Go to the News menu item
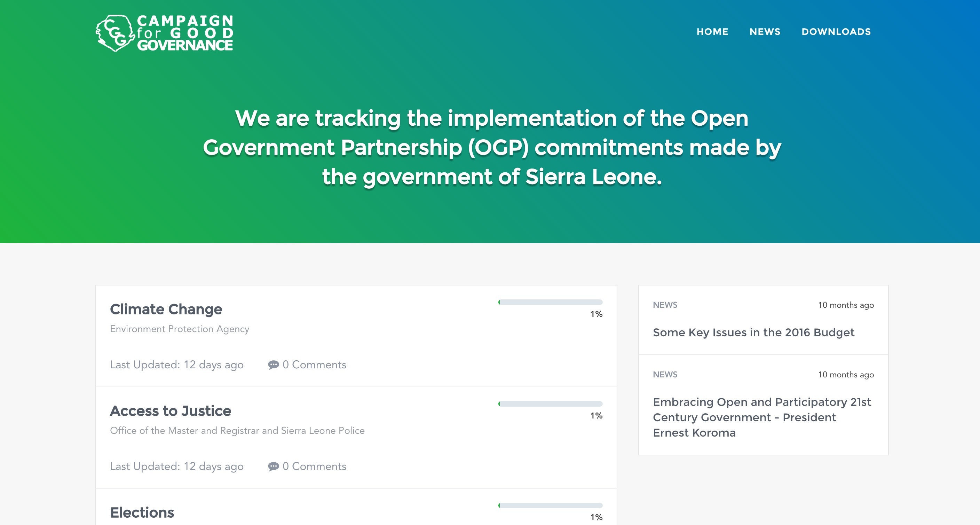The image size is (980, 525). (765, 32)
